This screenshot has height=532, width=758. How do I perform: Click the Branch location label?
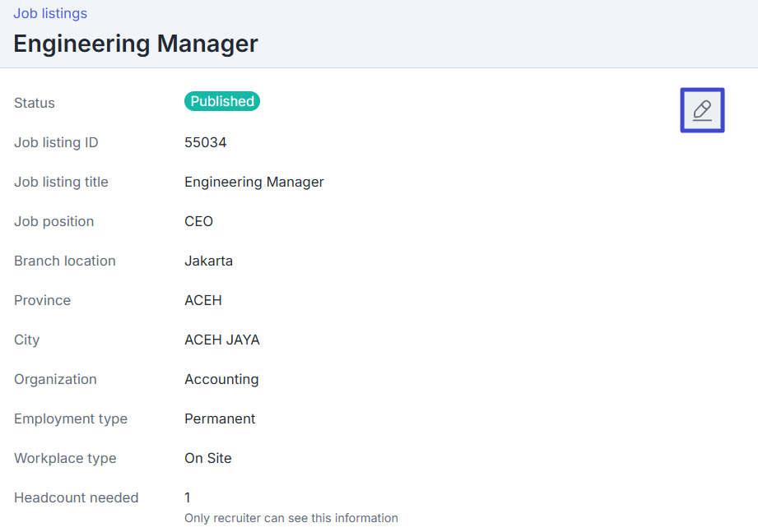(x=65, y=261)
